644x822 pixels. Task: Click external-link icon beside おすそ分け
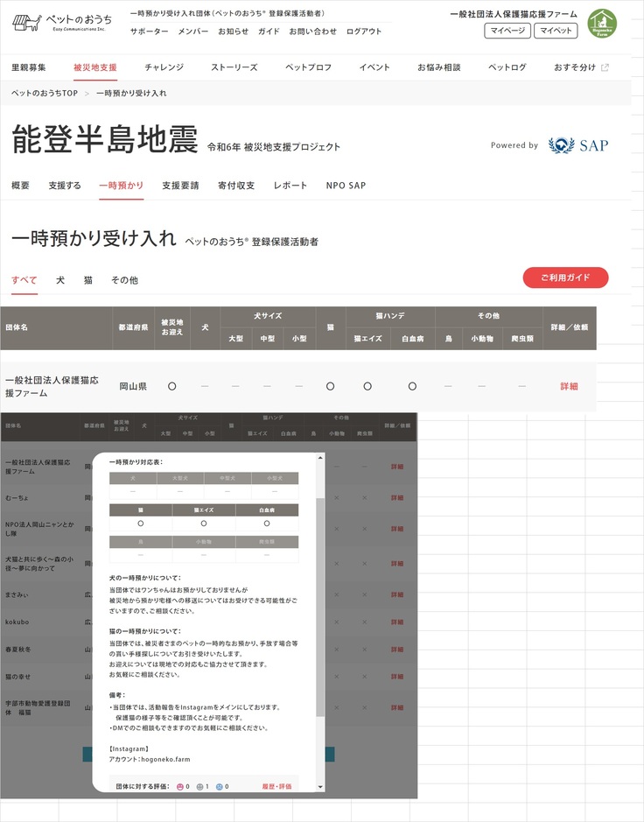click(605, 67)
